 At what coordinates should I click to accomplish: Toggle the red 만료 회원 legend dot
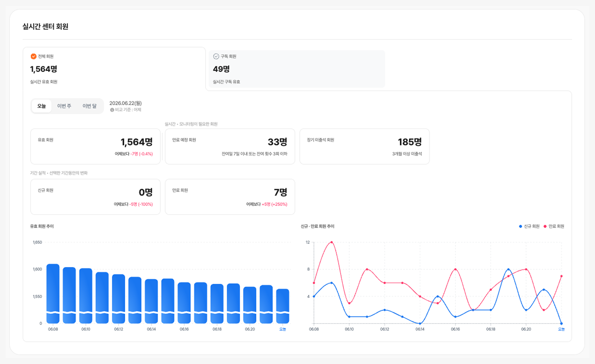pos(545,226)
